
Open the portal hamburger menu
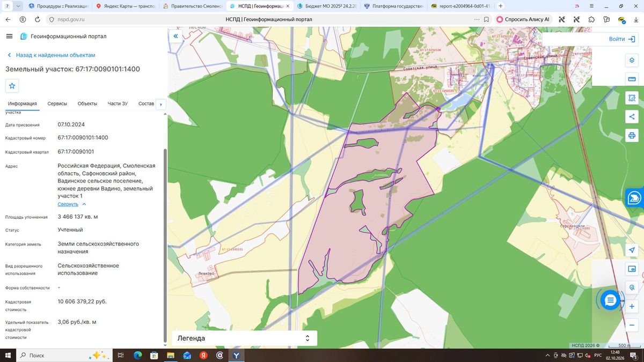[9, 36]
